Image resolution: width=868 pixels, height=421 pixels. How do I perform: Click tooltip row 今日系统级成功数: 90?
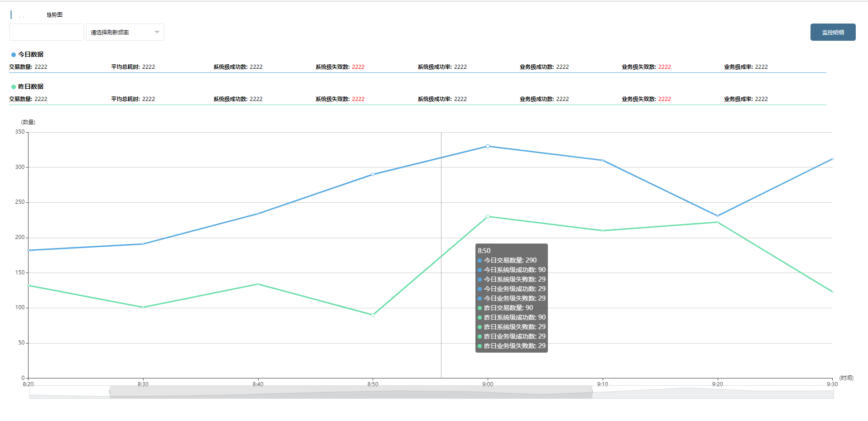512,270
